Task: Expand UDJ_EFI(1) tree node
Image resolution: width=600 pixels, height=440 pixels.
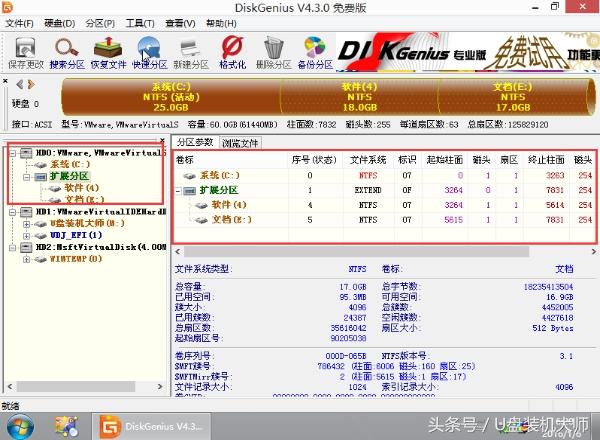Action: 26,236
